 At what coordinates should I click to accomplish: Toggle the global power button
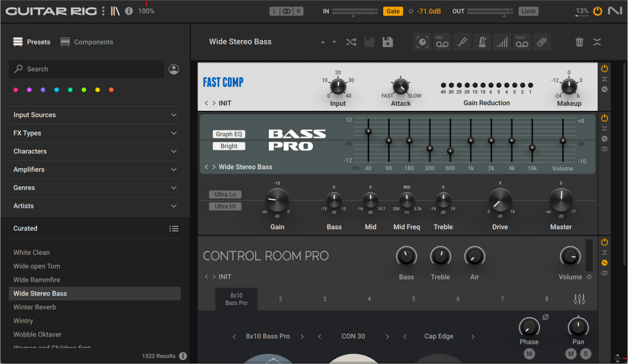tap(598, 11)
